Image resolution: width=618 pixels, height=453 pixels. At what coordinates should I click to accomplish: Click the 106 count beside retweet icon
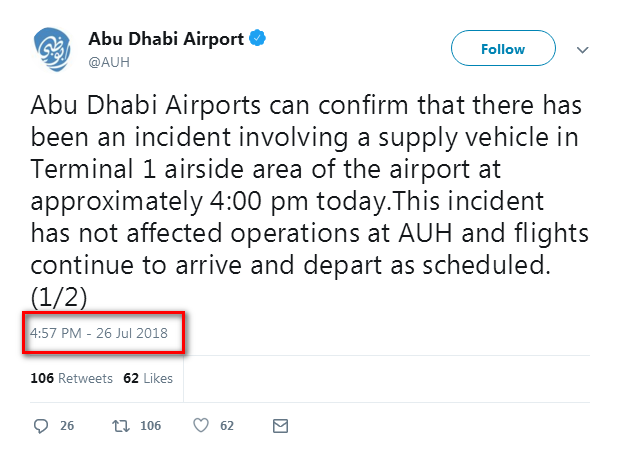pyautogui.click(x=150, y=426)
